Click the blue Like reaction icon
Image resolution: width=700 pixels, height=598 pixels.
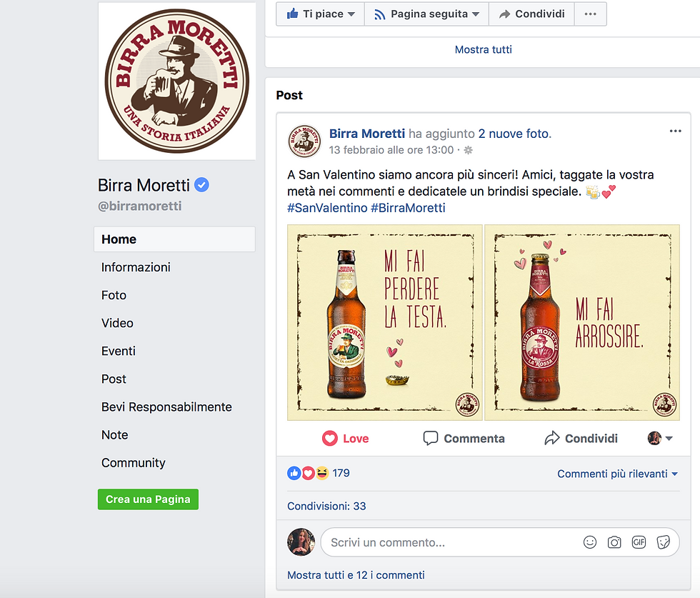294,474
